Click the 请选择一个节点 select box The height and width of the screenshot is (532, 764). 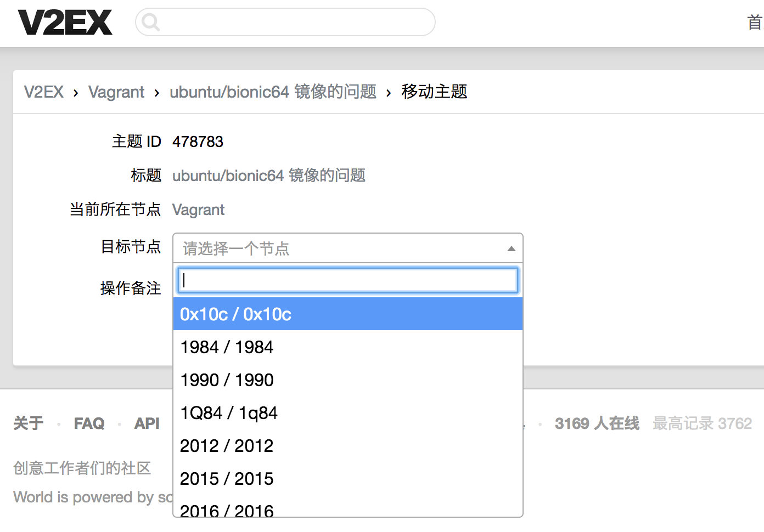click(x=340, y=248)
